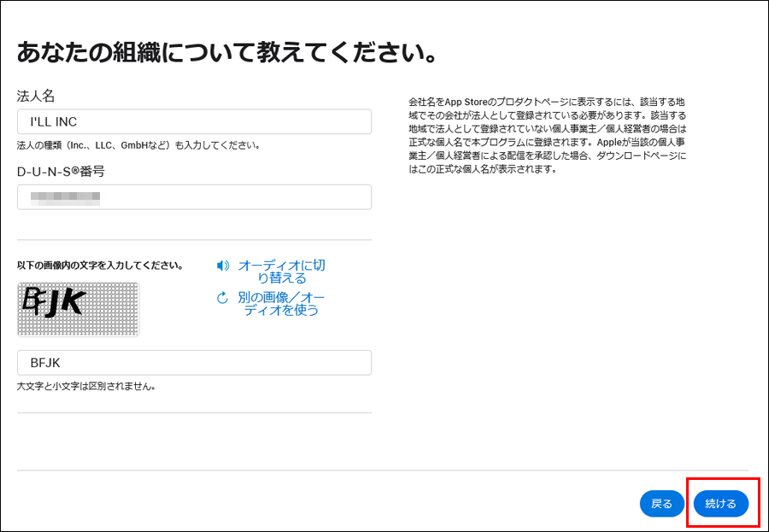The height and width of the screenshot is (532, 769).
Task: Focus the 法人名 field containing I'LL INC
Action: pos(194,121)
